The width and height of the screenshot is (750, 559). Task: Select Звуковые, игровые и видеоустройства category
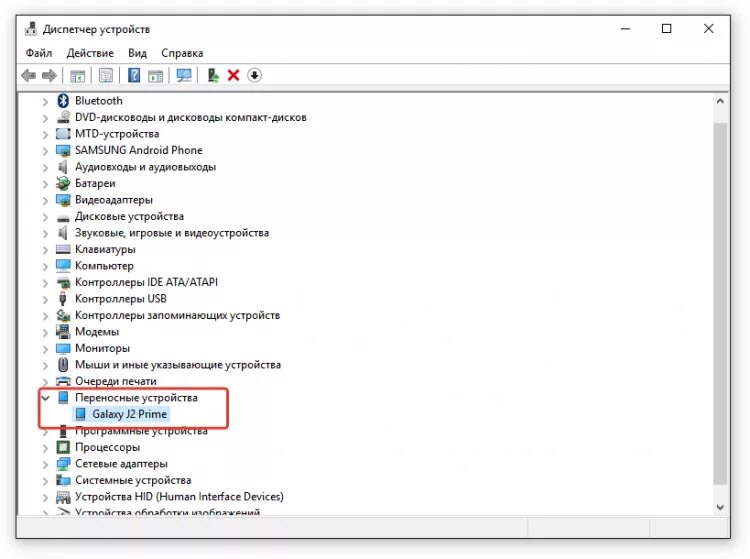point(172,233)
